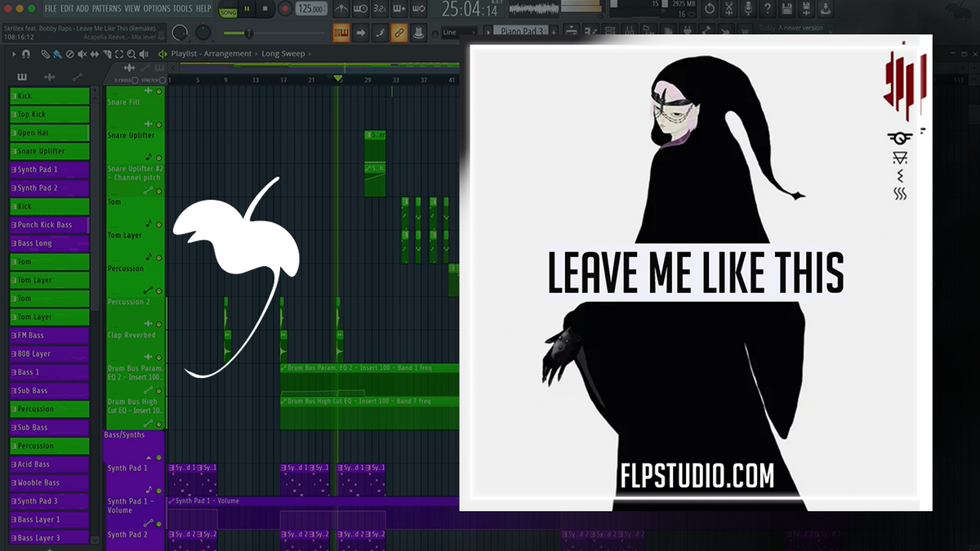Click the record button in transport

[x=286, y=9]
